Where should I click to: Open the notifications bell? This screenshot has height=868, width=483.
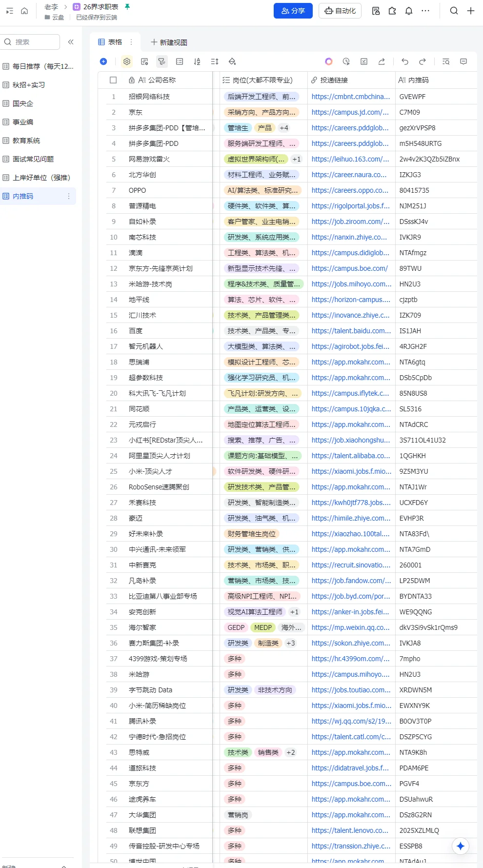pos(409,11)
